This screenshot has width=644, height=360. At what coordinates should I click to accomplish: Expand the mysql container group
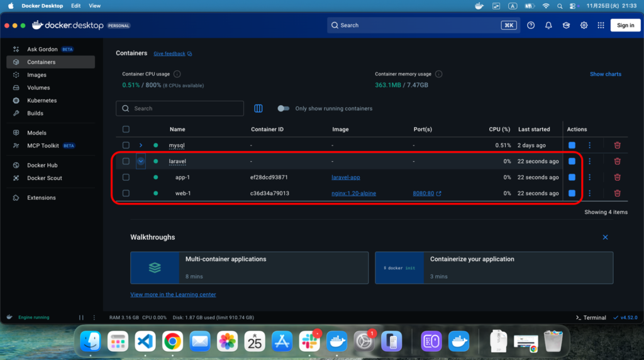(x=141, y=145)
